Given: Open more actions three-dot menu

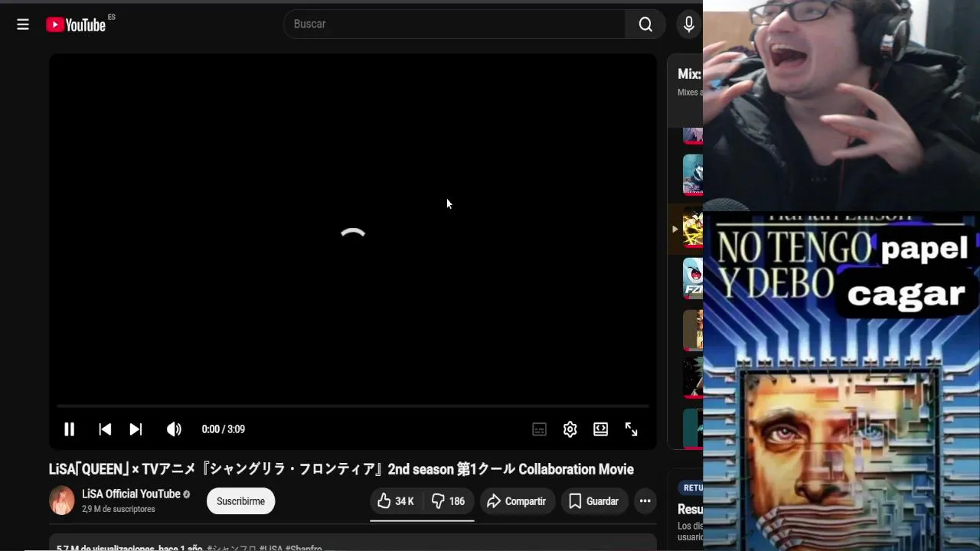Looking at the screenshot, I should pyautogui.click(x=645, y=501).
